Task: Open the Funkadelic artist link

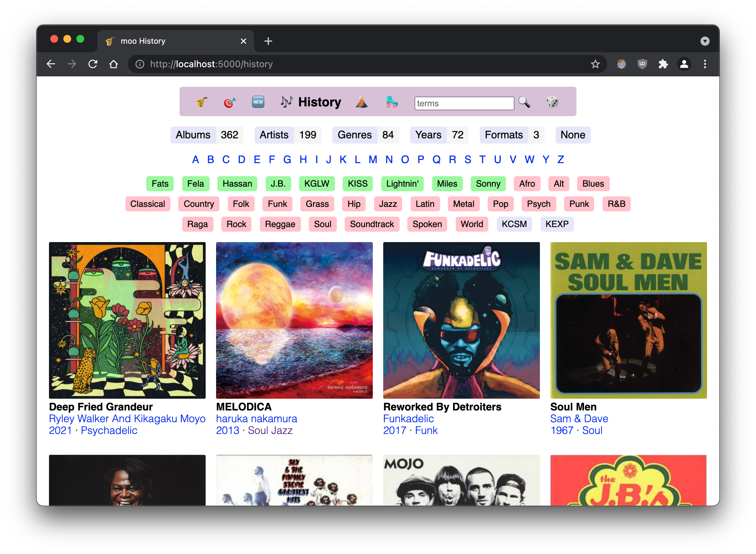Action: tap(408, 419)
